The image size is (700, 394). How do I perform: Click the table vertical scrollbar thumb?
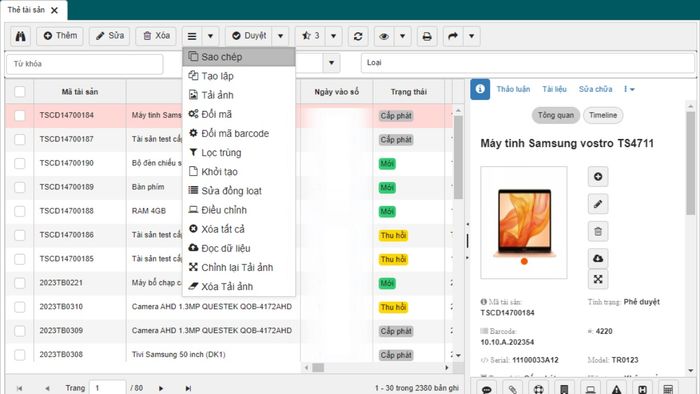pyautogui.click(x=458, y=157)
